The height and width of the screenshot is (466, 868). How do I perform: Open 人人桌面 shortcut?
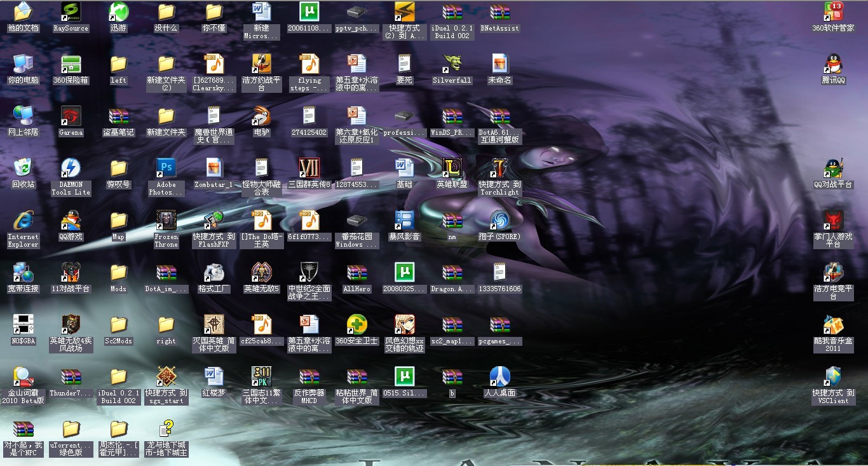pyautogui.click(x=499, y=376)
